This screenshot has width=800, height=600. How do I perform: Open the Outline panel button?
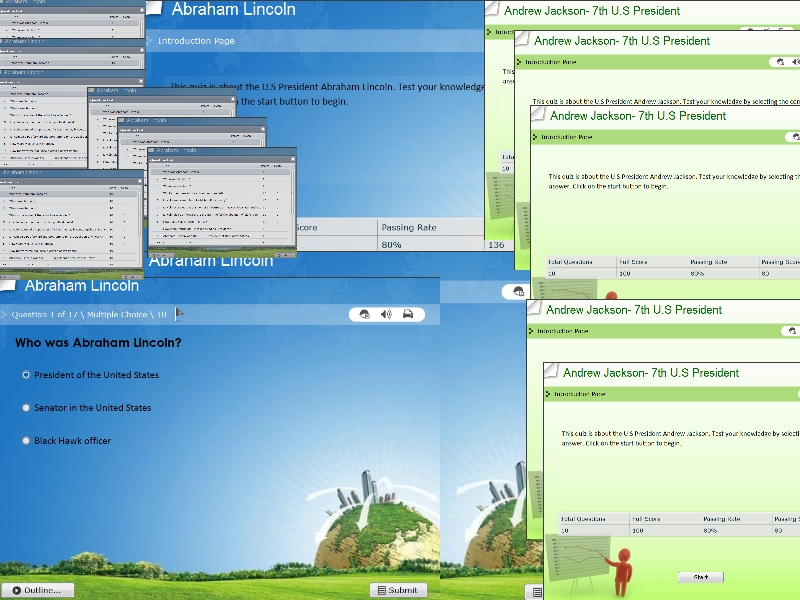[37, 590]
